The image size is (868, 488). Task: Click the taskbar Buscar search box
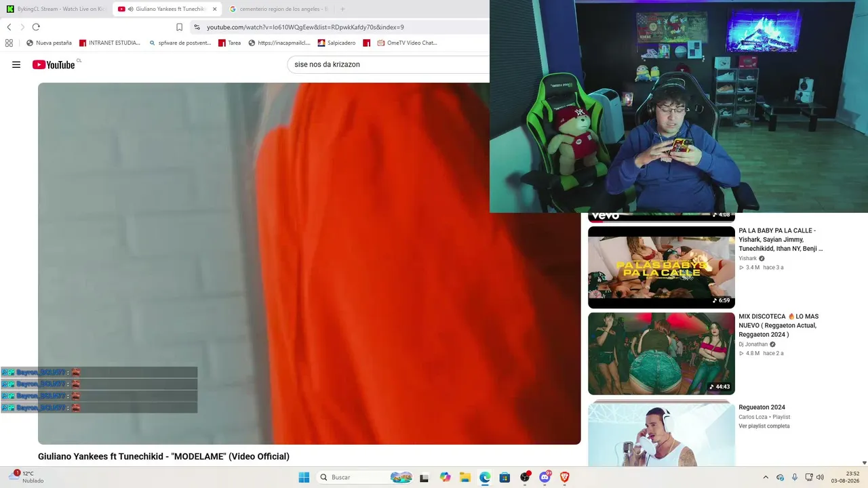pos(365,477)
